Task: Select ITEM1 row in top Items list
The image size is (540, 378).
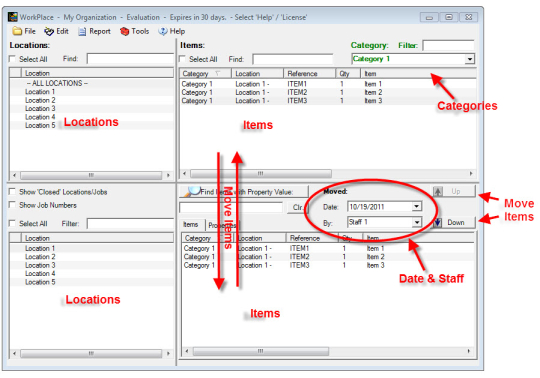Action: click(328, 84)
